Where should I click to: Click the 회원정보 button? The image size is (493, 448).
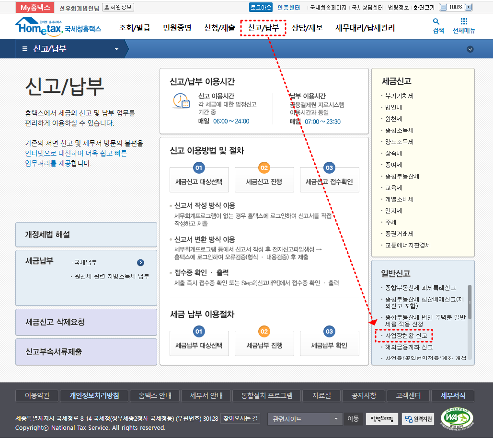pyautogui.click(x=118, y=7)
